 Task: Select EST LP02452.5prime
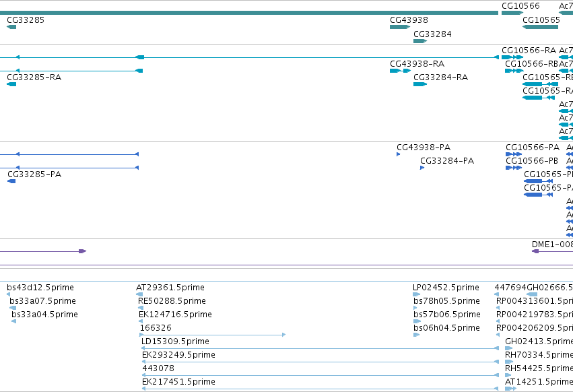click(416, 294)
